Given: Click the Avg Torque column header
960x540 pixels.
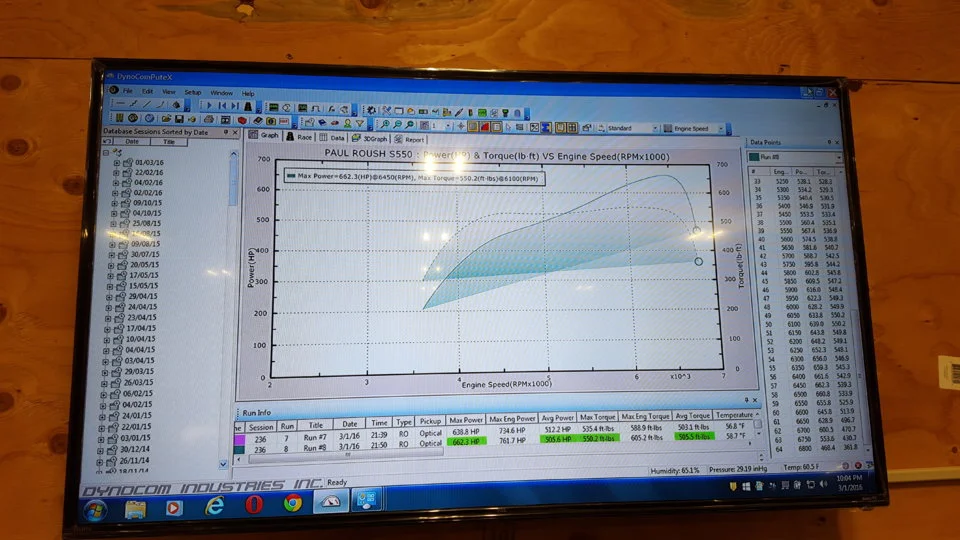Looking at the screenshot, I should click(x=692, y=416).
